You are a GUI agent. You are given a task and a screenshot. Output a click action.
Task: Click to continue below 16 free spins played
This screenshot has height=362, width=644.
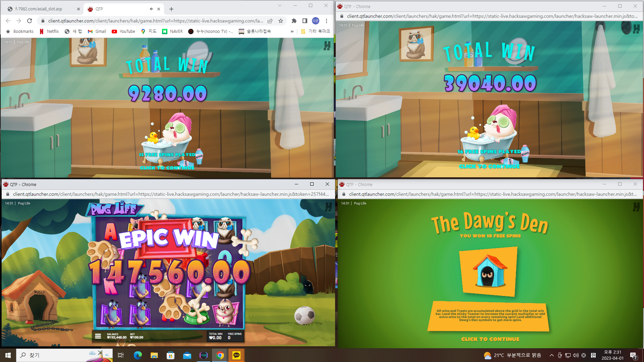(x=489, y=167)
